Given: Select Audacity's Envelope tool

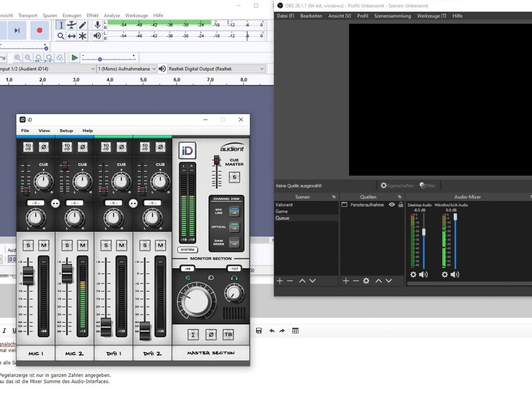Looking at the screenshot, I should 72,25.
